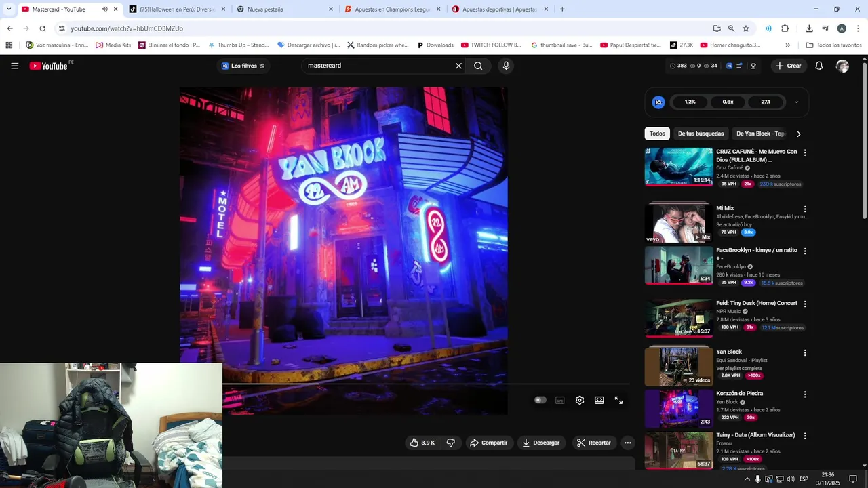The width and height of the screenshot is (868, 488).
Task: Start voice search with microphone icon
Action: (x=506, y=66)
